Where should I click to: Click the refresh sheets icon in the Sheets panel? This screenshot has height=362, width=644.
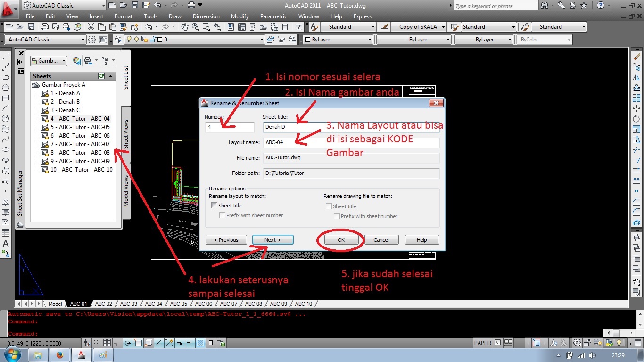point(101,76)
